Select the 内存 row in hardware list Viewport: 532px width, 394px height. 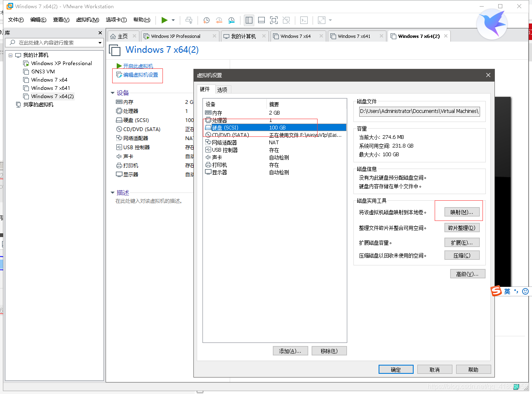(275, 113)
